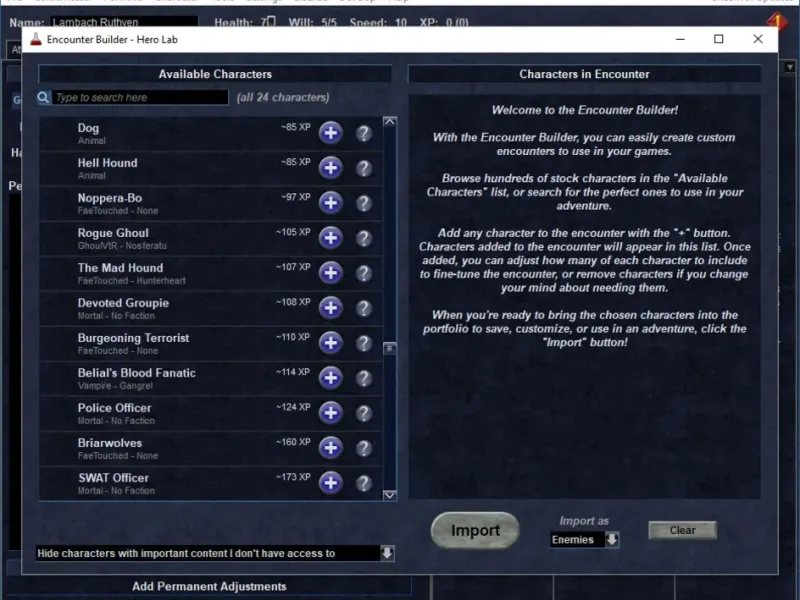Add Devoted Groupie to the encounter
Viewport: 800px width, 600px height.
point(331,308)
